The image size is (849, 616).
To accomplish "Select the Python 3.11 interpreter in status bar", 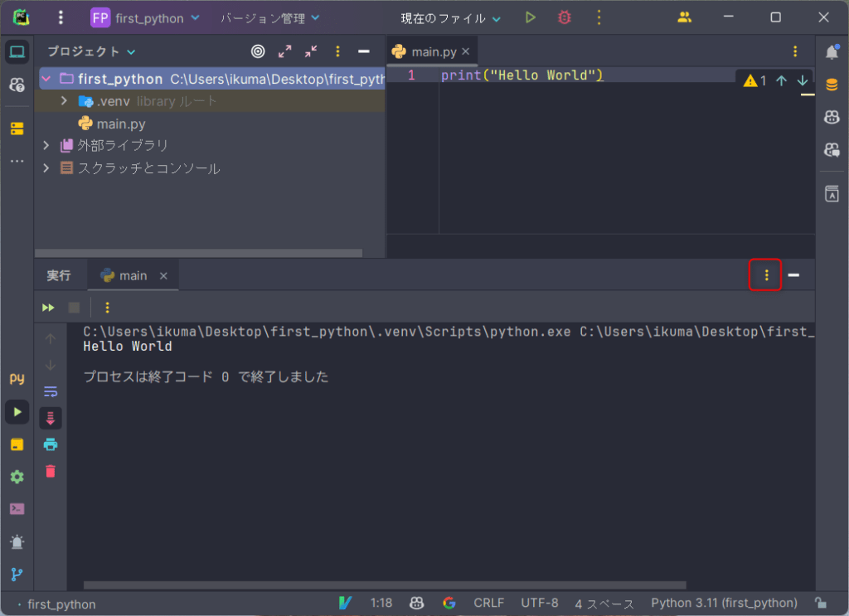I will click(723, 603).
